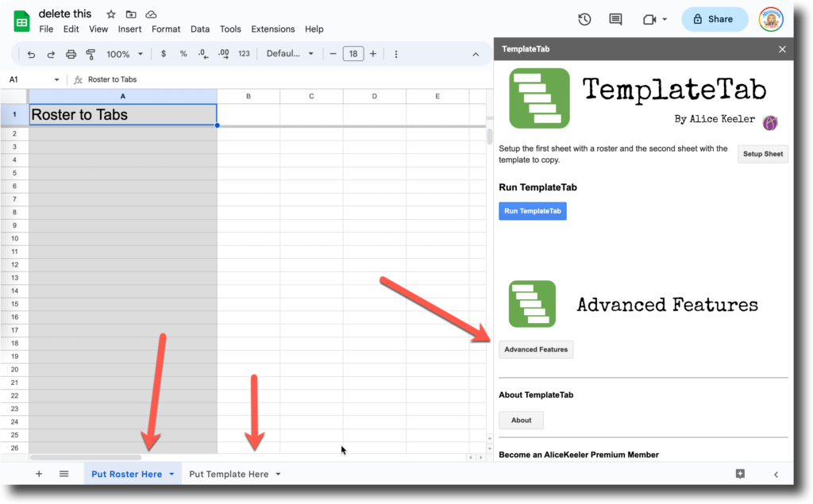
Task: Open version history clock icon
Action: click(x=584, y=19)
